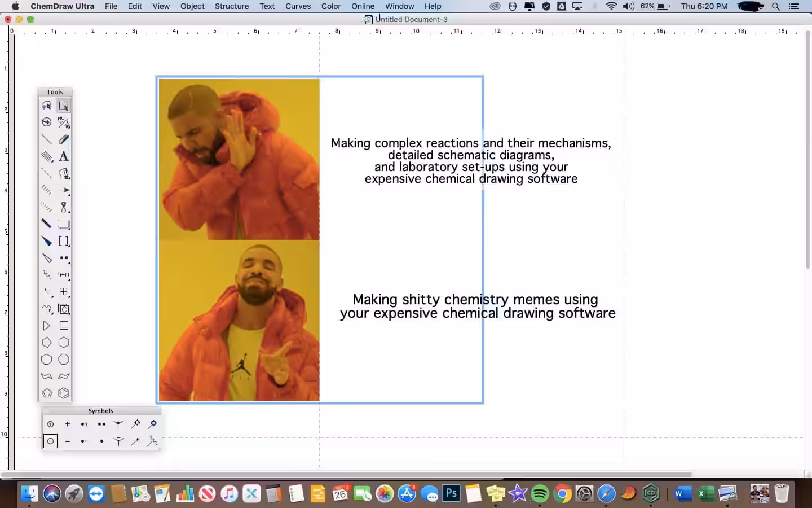
Task: Open the Object menu
Action: point(192,6)
